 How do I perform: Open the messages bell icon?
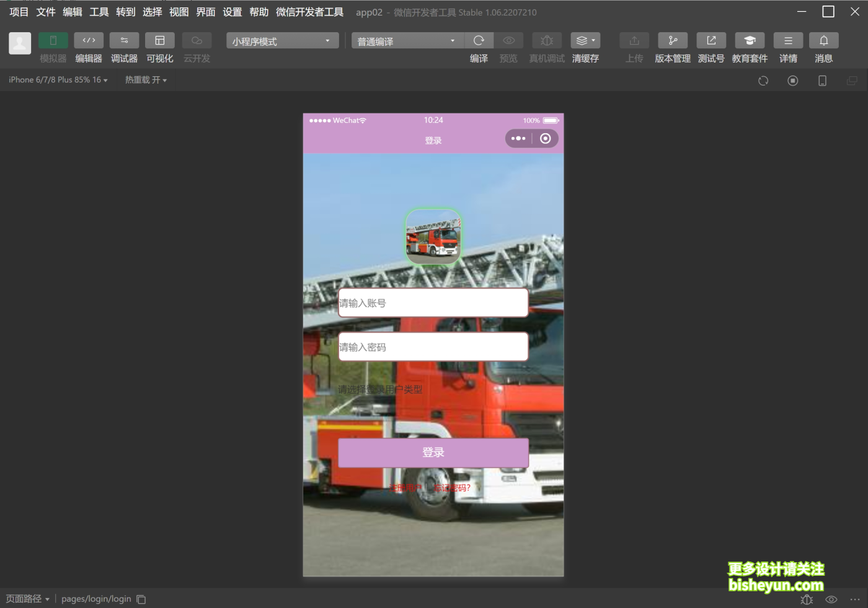point(823,40)
